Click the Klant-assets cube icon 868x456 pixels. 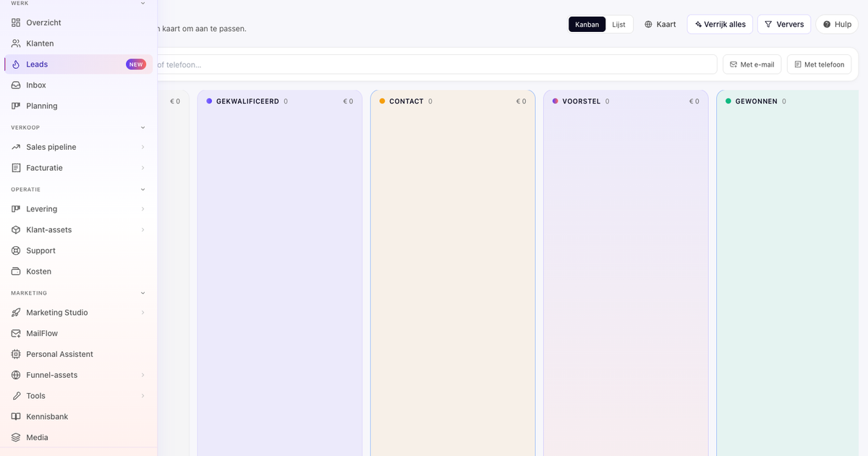(x=16, y=229)
